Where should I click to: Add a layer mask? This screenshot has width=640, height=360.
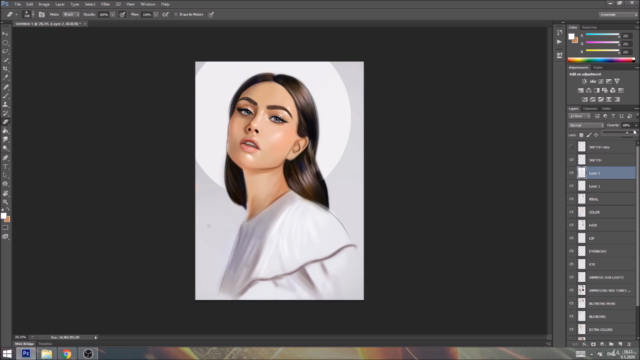[593, 344]
